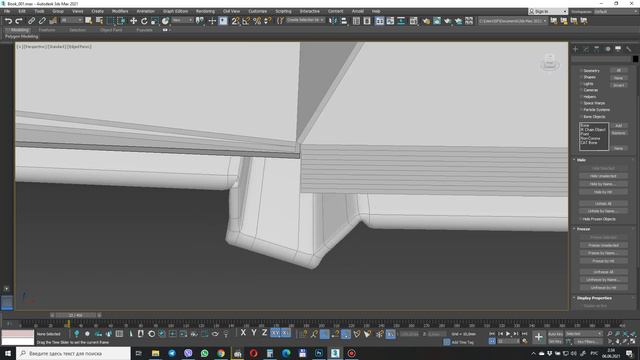Click the ViewCube in viewport

coord(550,62)
